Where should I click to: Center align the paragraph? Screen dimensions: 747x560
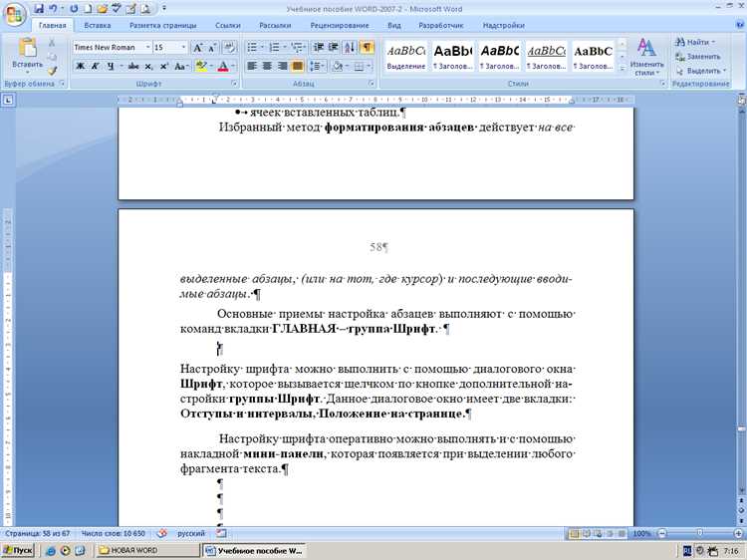pos(267,66)
